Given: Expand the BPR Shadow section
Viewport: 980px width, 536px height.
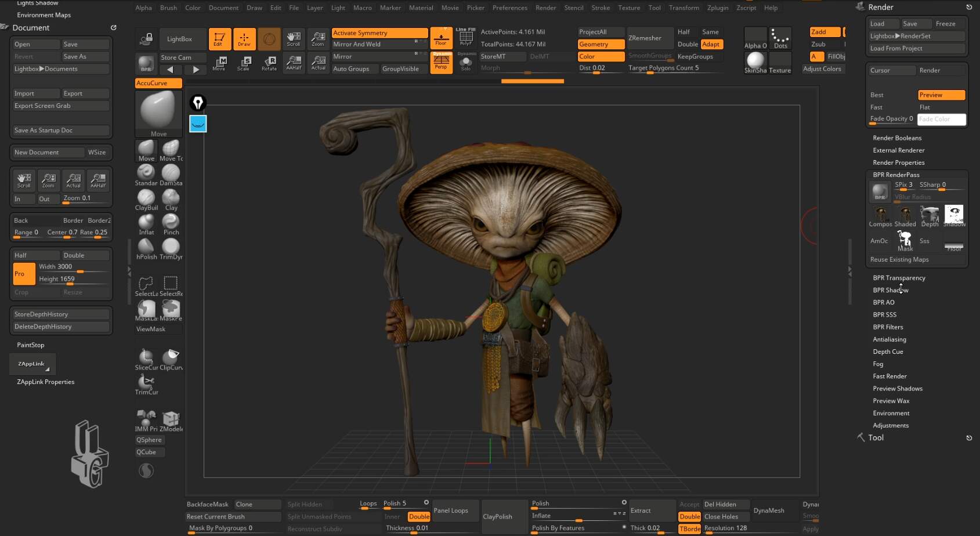Looking at the screenshot, I should (x=890, y=290).
